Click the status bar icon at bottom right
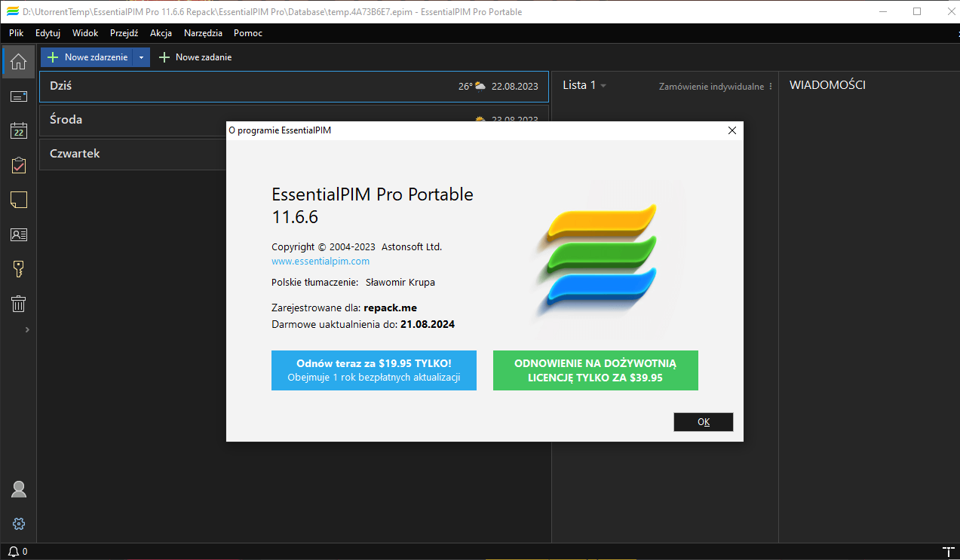The height and width of the screenshot is (560, 960). tap(948, 552)
